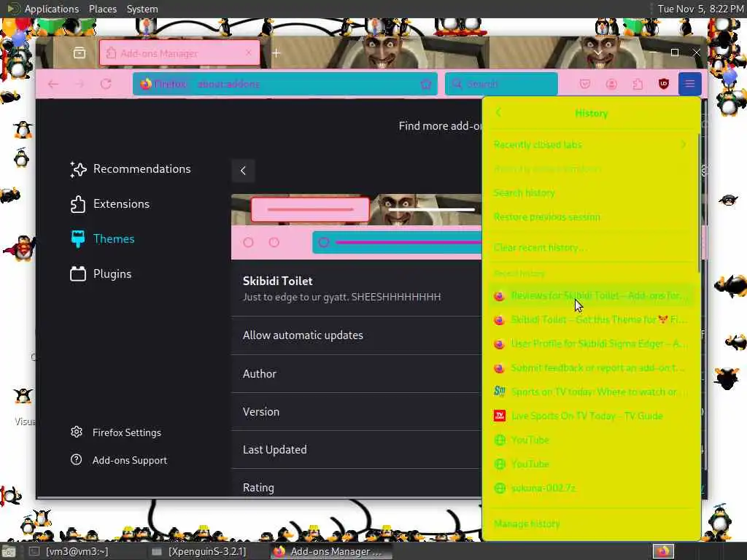Open the tab list dropdown chevron
This screenshot has height=560, width=747.
(x=598, y=52)
